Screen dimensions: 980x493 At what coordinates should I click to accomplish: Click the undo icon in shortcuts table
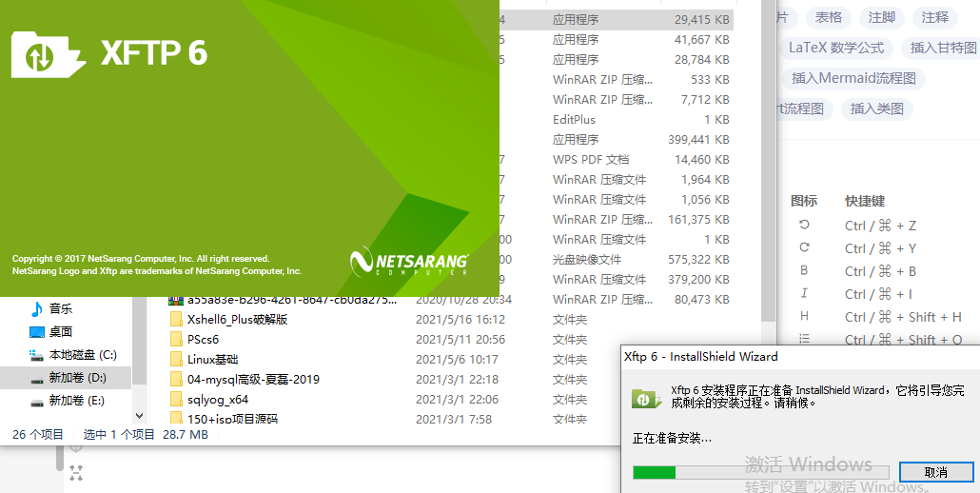pyautogui.click(x=804, y=225)
